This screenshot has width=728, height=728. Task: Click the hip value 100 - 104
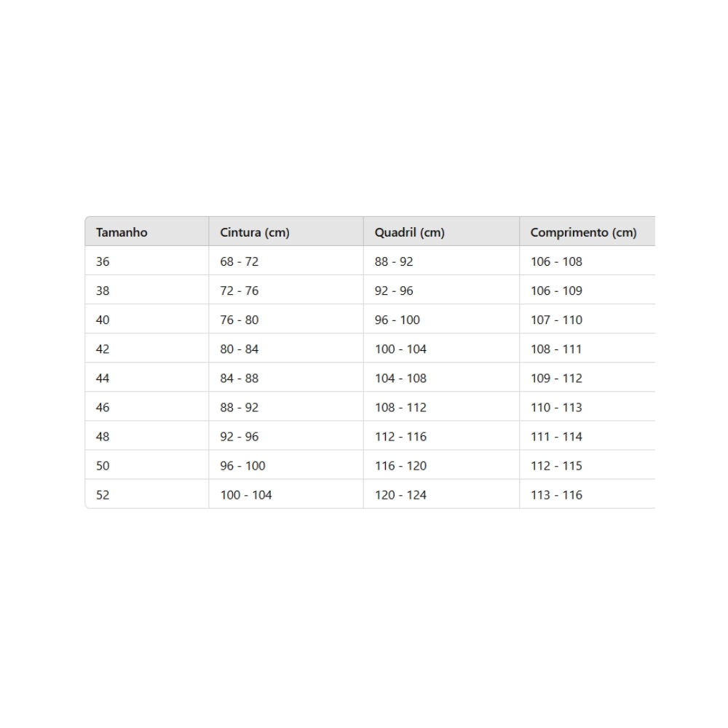click(x=400, y=349)
